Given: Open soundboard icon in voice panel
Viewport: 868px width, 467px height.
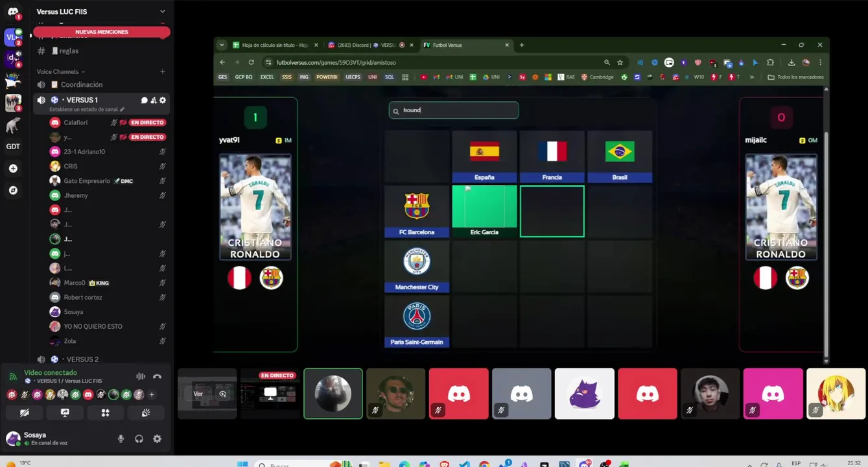Looking at the screenshot, I should [x=146, y=413].
